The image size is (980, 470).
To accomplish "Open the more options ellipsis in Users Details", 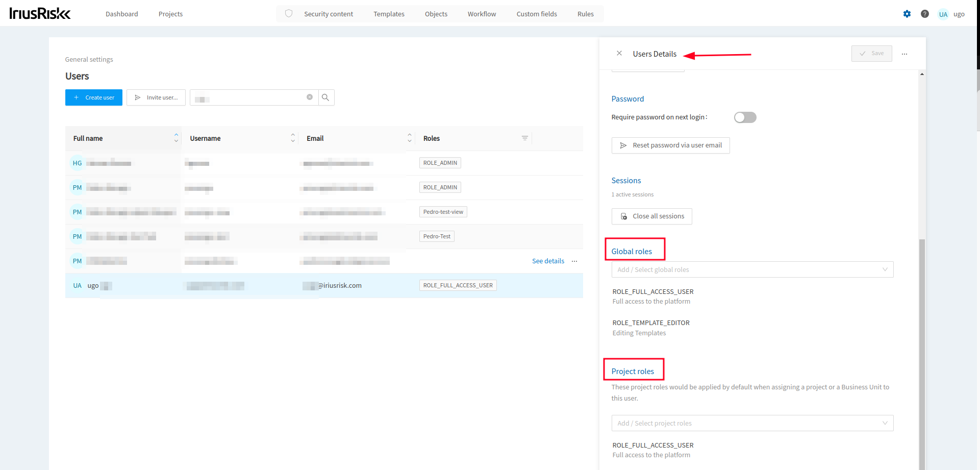I will click(904, 54).
